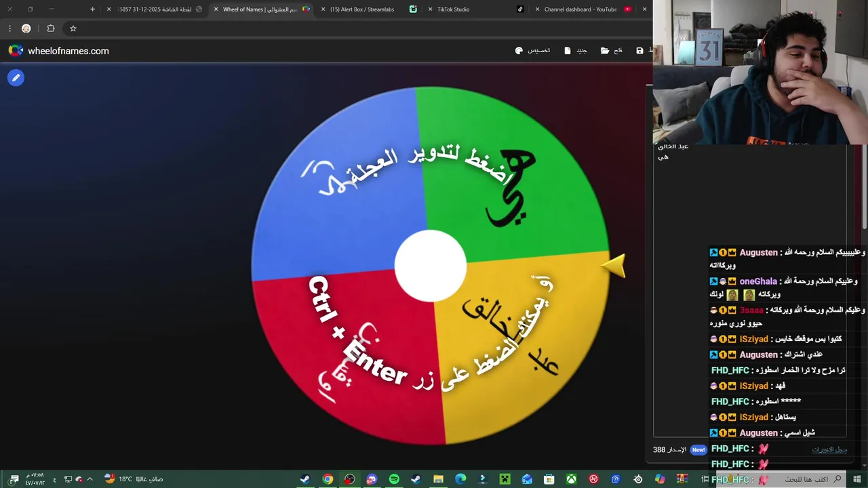
Task: Click the فتح open wheel button
Action: pyautogui.click(x=612, y=51)
